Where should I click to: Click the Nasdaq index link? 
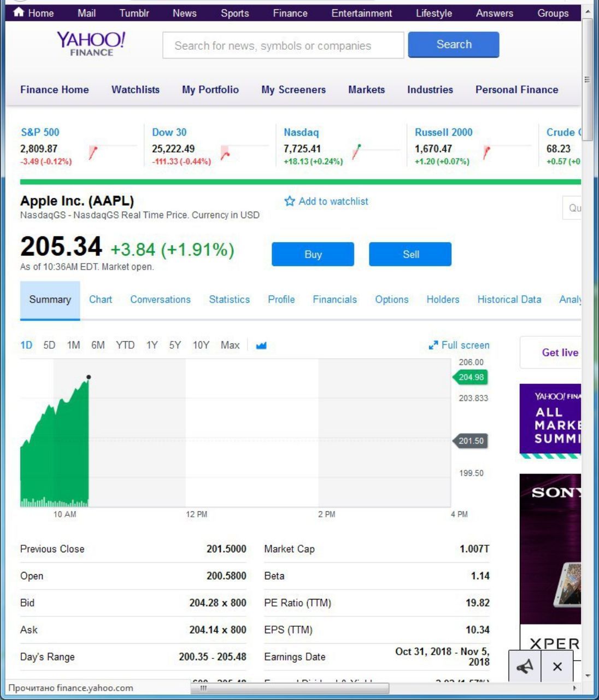[x=301, y=132]
